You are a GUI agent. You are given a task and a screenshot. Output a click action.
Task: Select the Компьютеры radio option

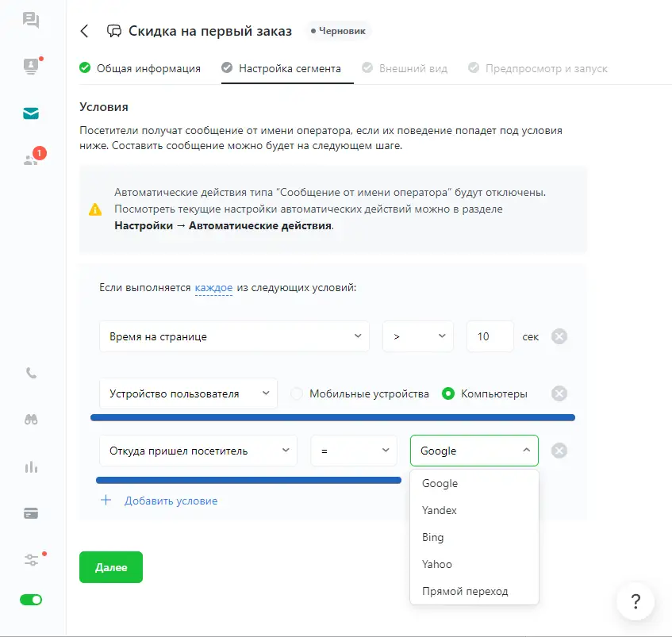(449, 393)
